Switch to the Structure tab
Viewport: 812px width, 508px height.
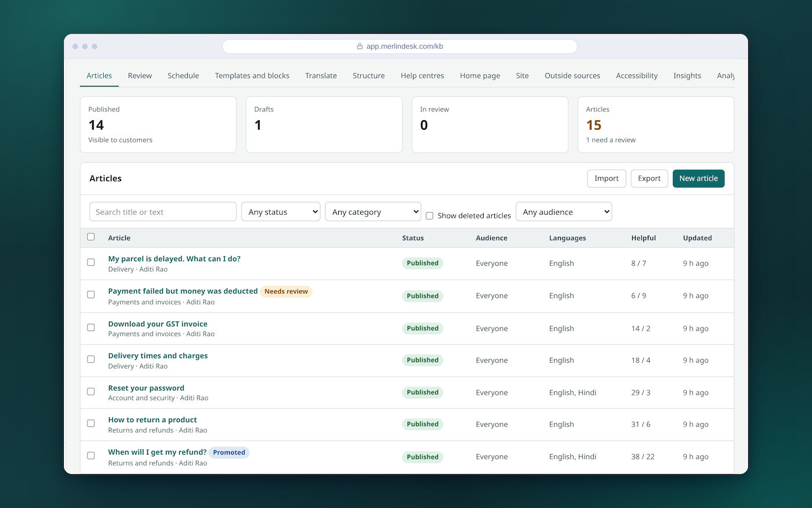(369, 75)
